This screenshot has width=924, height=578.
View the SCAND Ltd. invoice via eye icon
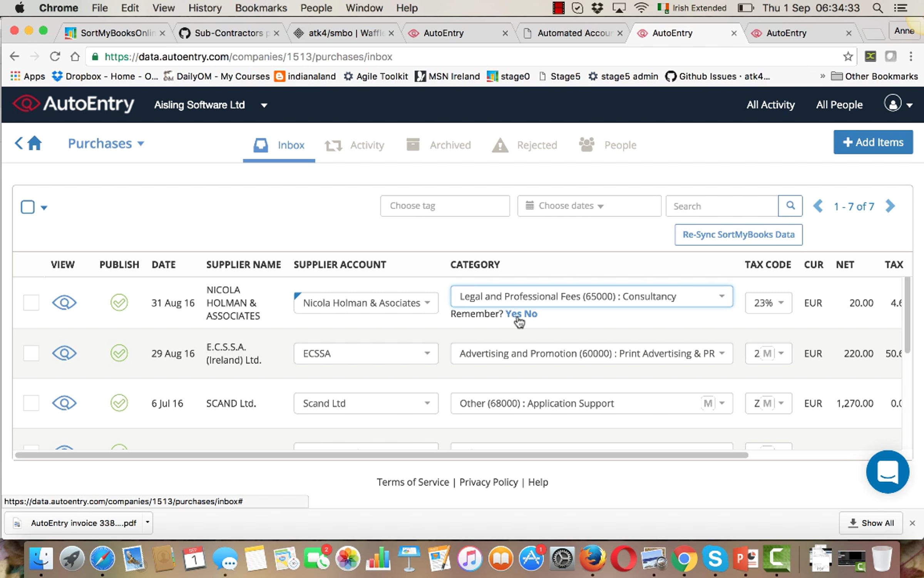coord(64,403)
